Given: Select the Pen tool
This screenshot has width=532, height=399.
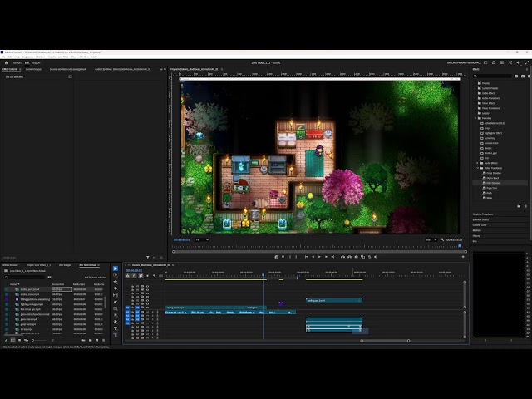Looking at the screenshot, I should click(x=116, y=302).
